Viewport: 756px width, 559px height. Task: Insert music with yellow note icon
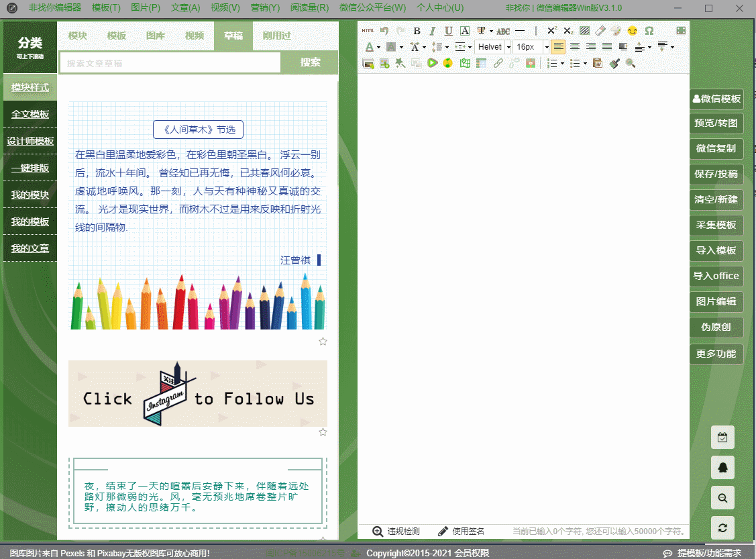[x=448, y=63]
